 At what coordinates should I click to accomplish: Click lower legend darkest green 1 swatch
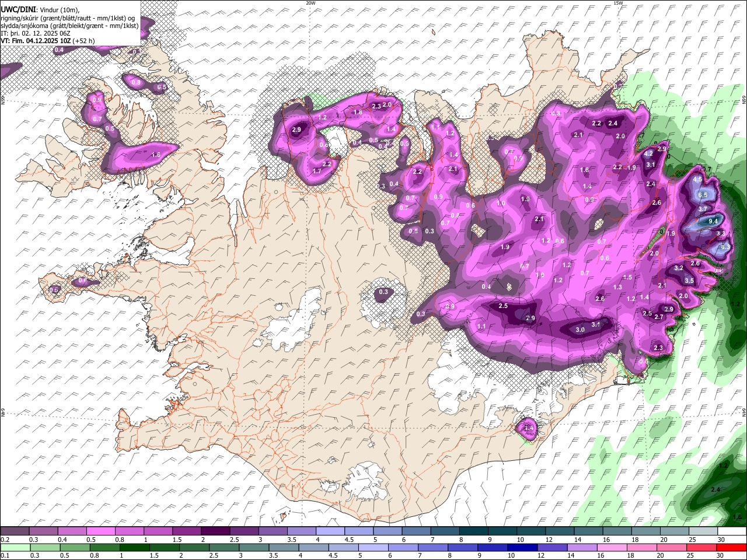pos(134,548)
